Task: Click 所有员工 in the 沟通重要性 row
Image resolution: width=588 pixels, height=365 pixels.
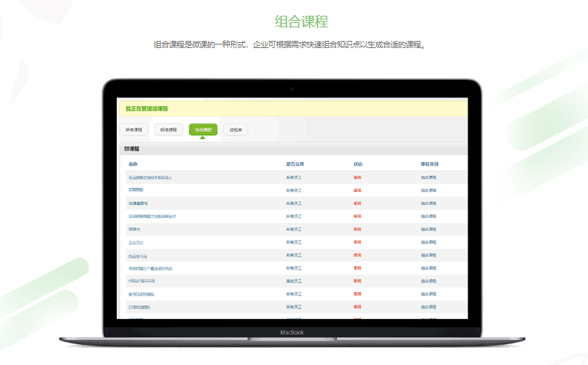Action: [294, 203]
